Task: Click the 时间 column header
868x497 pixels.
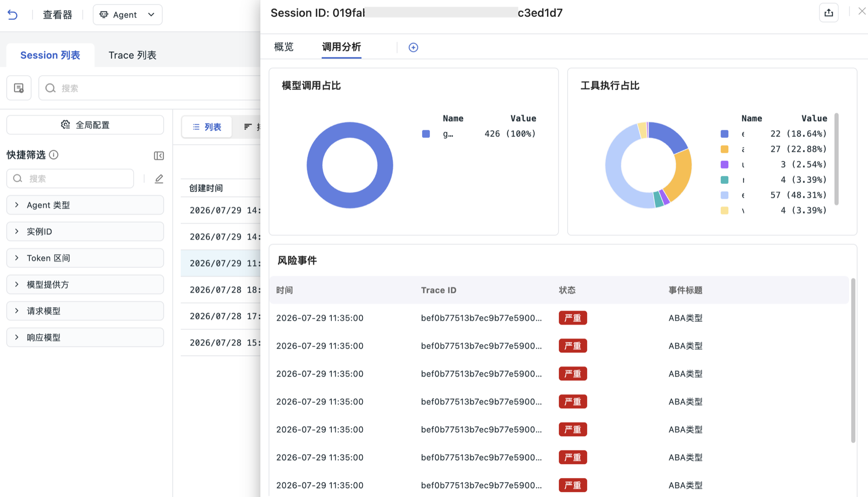Action: point(284,290)
